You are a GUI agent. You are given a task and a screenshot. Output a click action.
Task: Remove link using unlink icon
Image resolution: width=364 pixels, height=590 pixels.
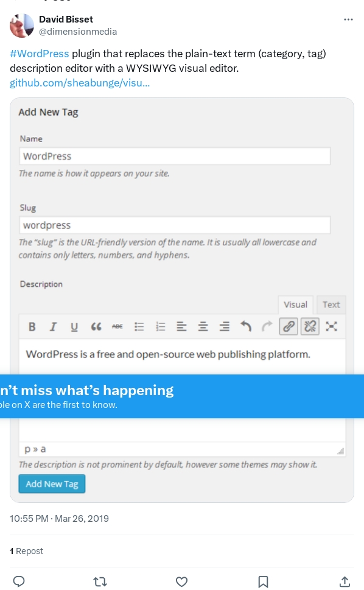coord(310,326)
